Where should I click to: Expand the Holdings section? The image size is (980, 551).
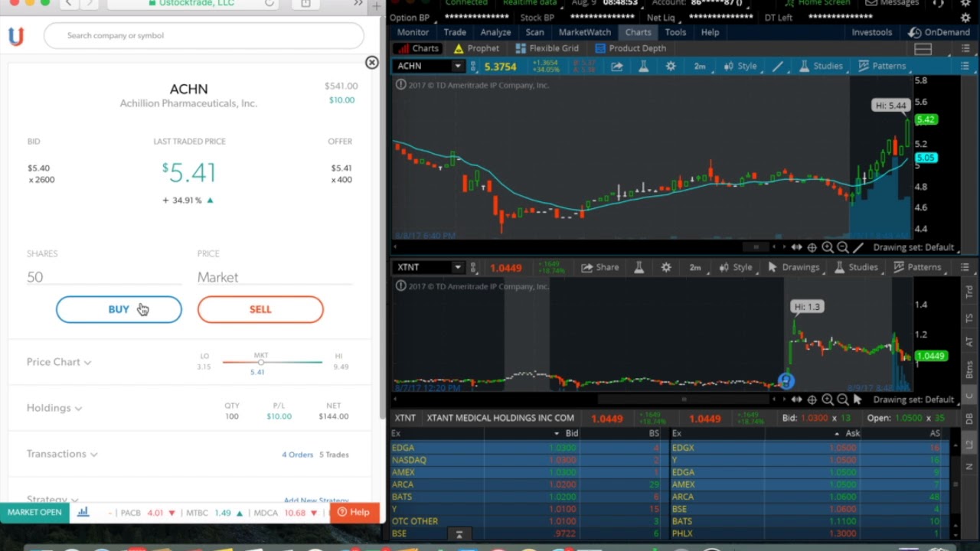[54, 408]
